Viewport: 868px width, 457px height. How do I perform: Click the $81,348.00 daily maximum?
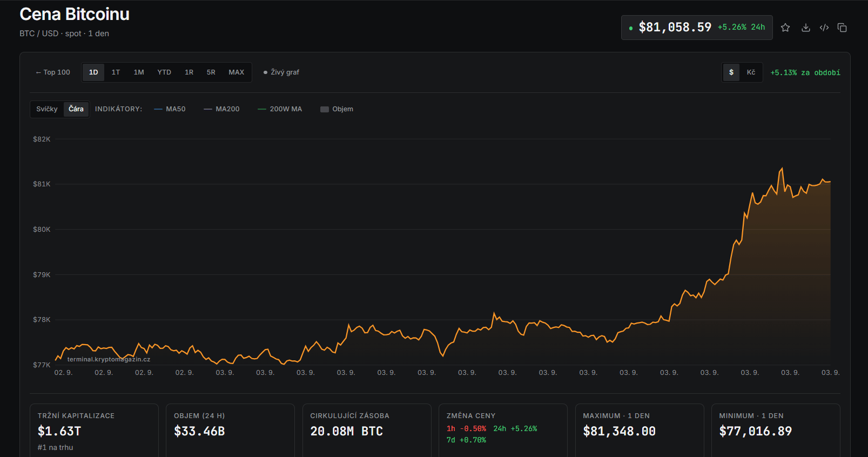(x=620, y=431)
